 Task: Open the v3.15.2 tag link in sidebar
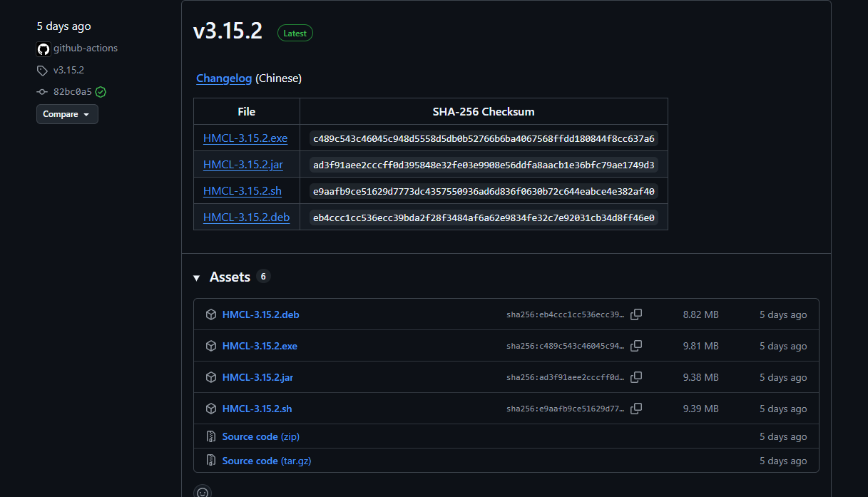click(68, 71)
